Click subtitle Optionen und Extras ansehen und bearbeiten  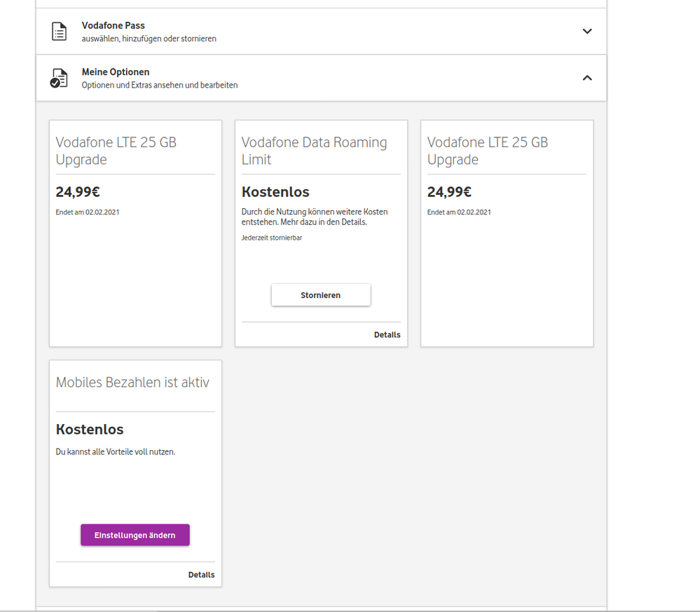tap(160, 85)
